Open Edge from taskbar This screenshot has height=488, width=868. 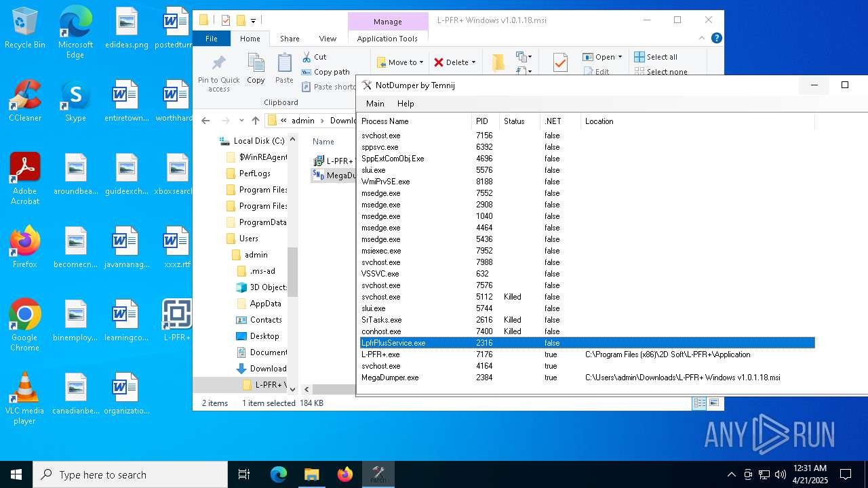279,474
